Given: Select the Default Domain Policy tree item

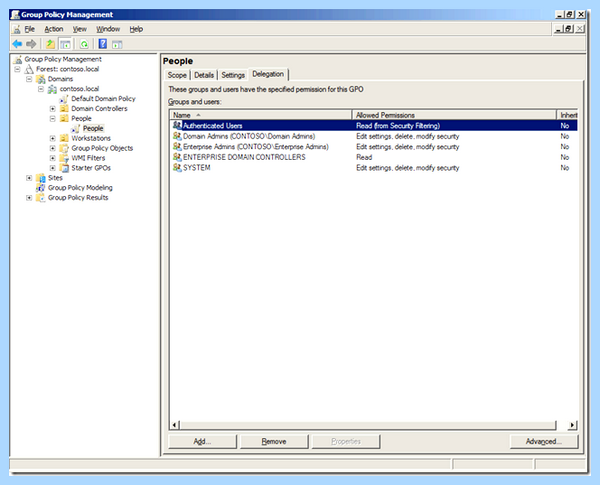Looking at the screenshot, I should (x=103, y=99).
